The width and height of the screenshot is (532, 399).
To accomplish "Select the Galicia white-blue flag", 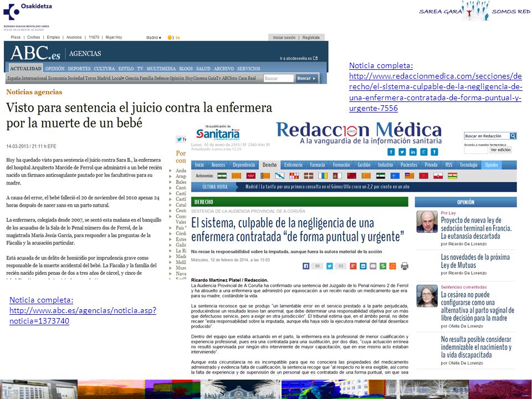I will (279, 176).
